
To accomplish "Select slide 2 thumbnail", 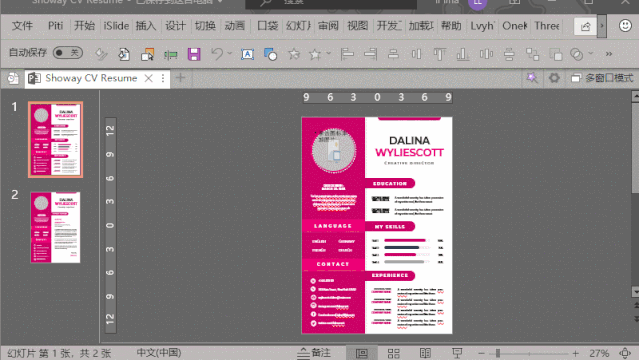I will tap(55, 227).
